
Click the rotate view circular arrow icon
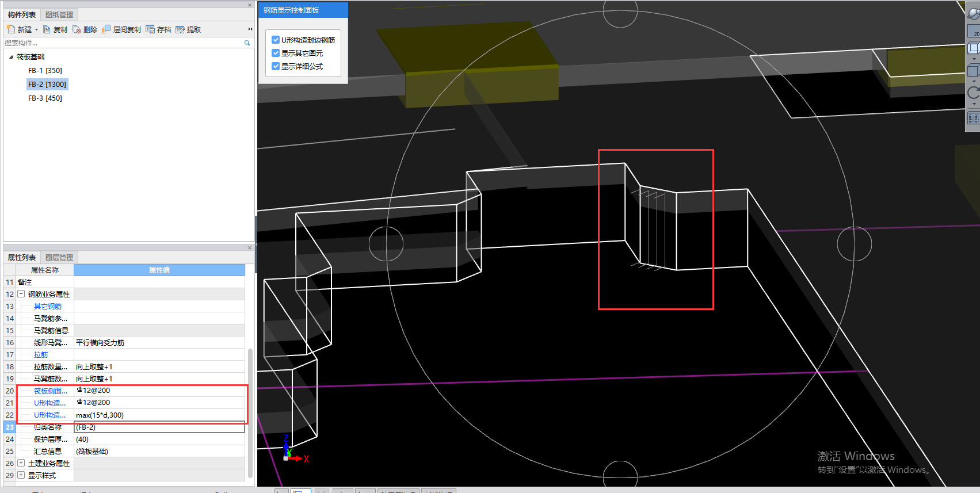point(974,93)
